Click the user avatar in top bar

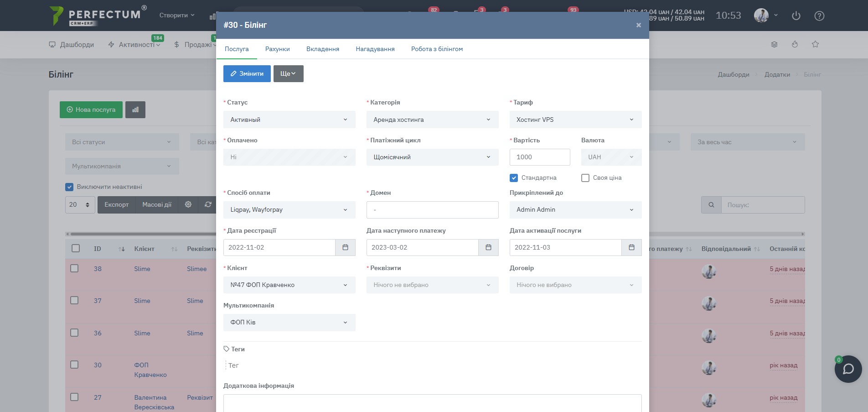761,16
